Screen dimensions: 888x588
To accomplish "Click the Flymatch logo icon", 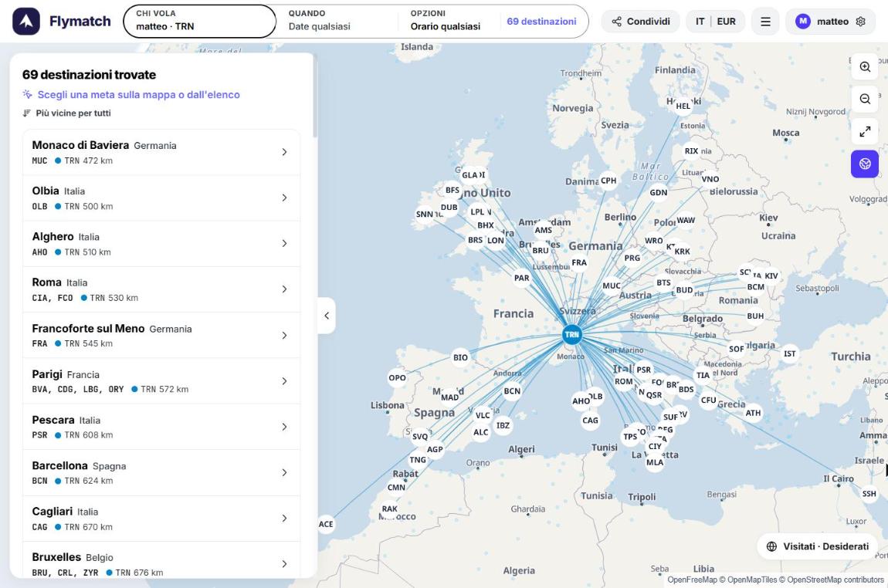I will tap(26, 22).
